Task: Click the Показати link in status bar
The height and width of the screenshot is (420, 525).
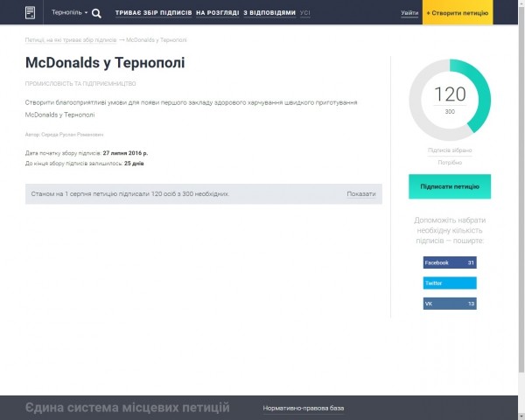Action: (360, 194)
